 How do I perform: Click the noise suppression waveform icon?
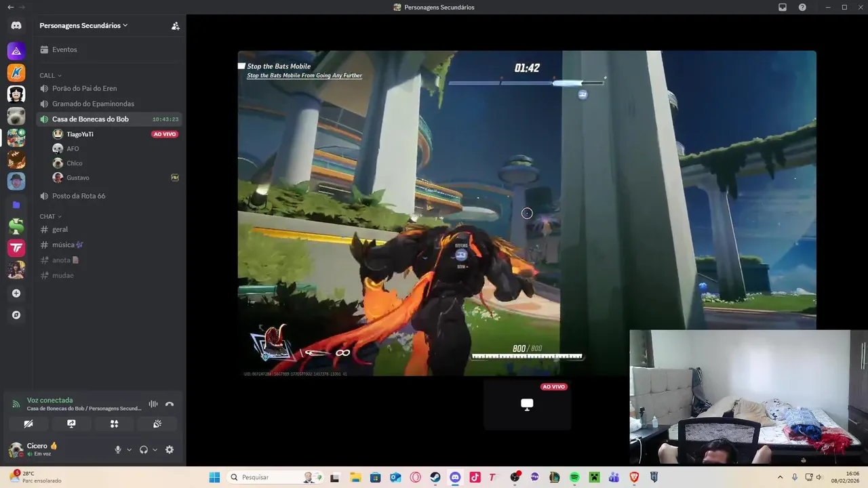153,404
